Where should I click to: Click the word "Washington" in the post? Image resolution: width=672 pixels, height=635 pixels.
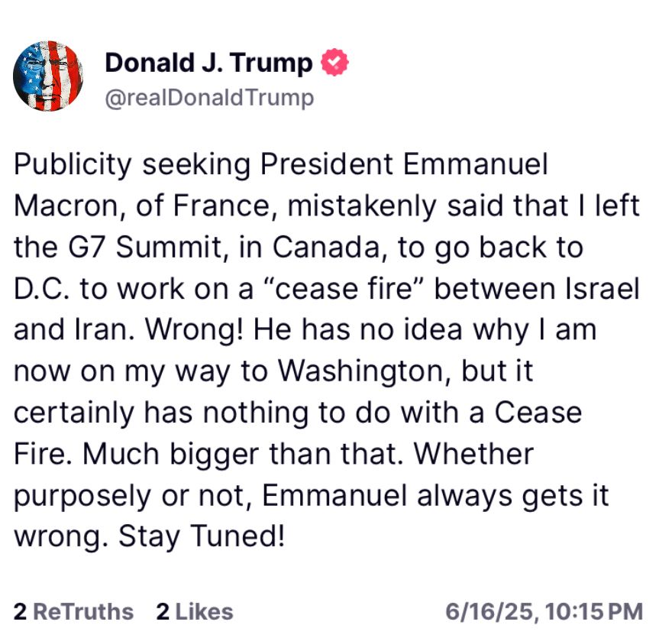365,372
